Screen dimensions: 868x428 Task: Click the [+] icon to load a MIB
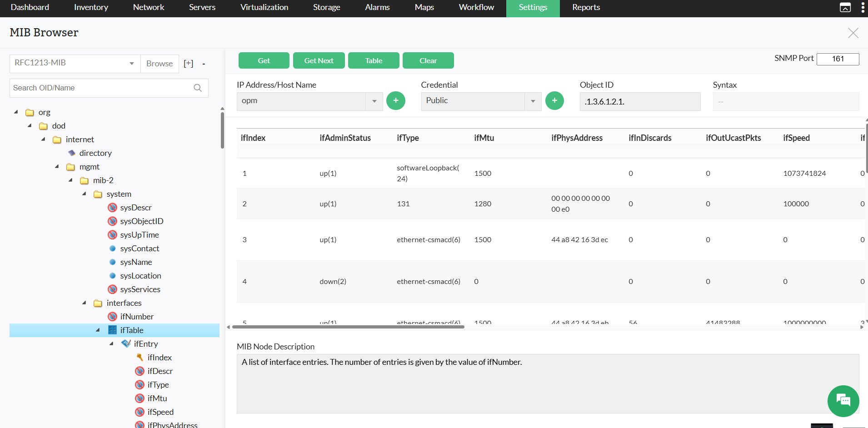[x=188, y=63]
